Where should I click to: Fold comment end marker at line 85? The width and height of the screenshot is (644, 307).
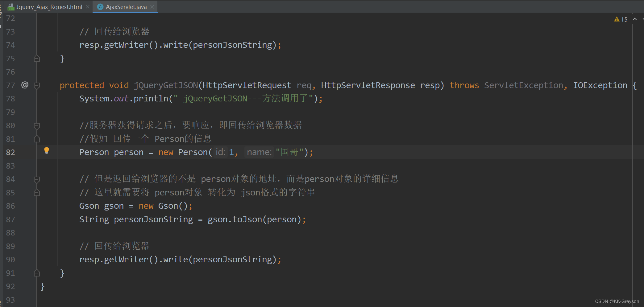[37, 193]
